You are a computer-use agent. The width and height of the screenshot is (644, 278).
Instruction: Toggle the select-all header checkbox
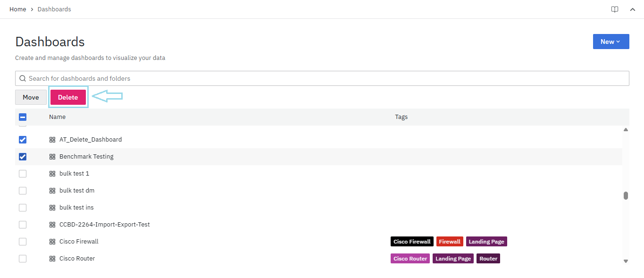(23, 117)
